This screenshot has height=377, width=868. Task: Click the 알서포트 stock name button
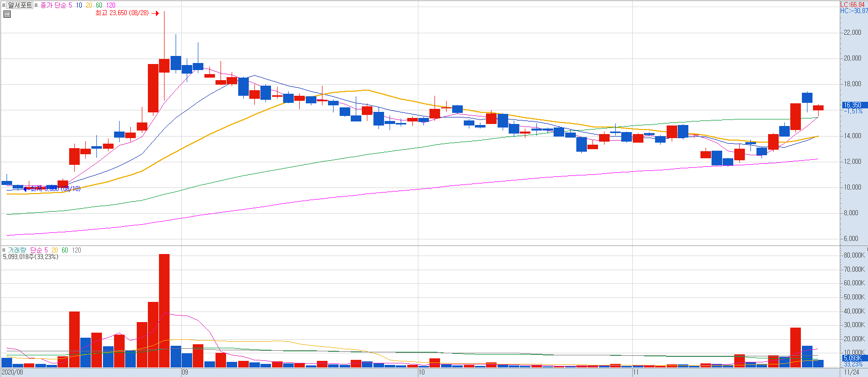coord(20,5)
